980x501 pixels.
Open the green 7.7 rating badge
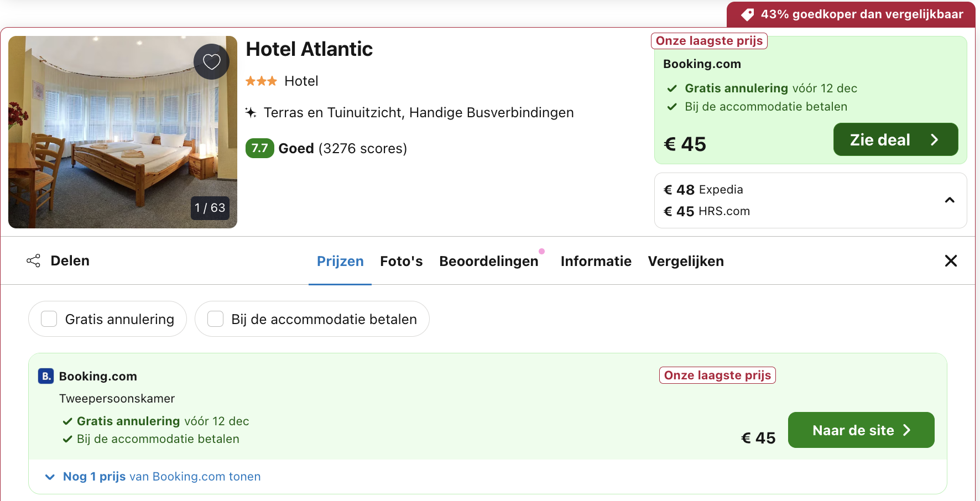[x=259, y=148]
